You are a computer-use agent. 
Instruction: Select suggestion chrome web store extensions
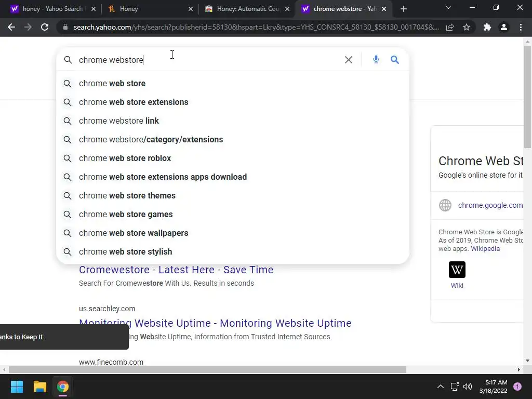232,102
